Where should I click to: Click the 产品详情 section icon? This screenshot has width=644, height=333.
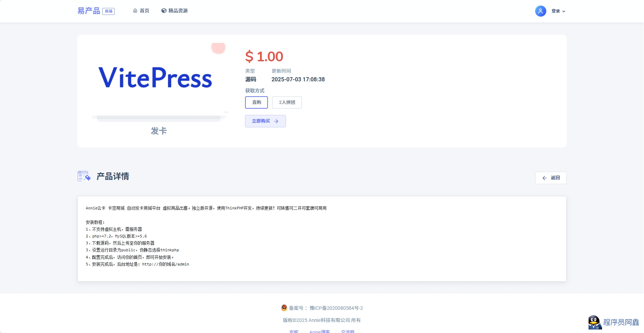click(84, 177)
